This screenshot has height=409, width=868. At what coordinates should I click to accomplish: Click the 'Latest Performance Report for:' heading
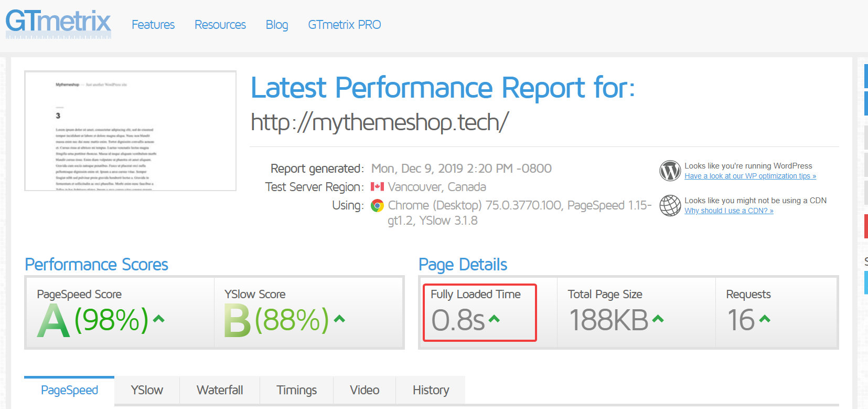[443, 88]
